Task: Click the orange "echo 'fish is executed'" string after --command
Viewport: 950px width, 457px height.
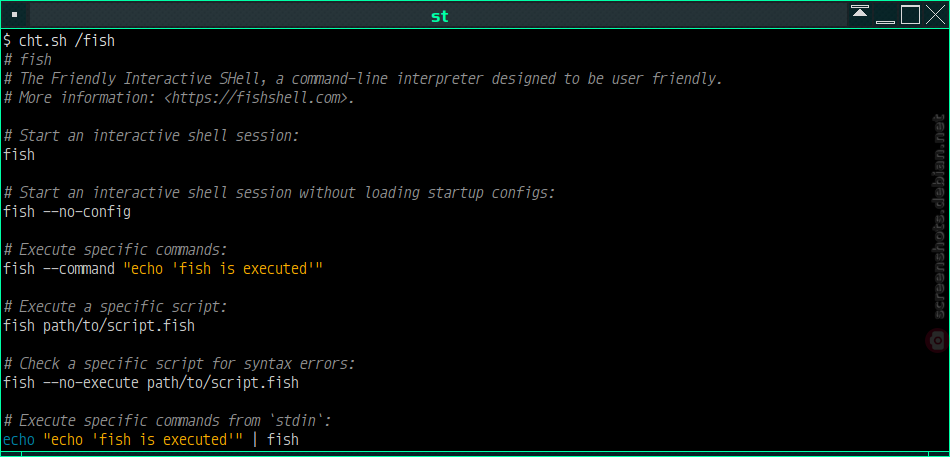Action: point(223,269)
